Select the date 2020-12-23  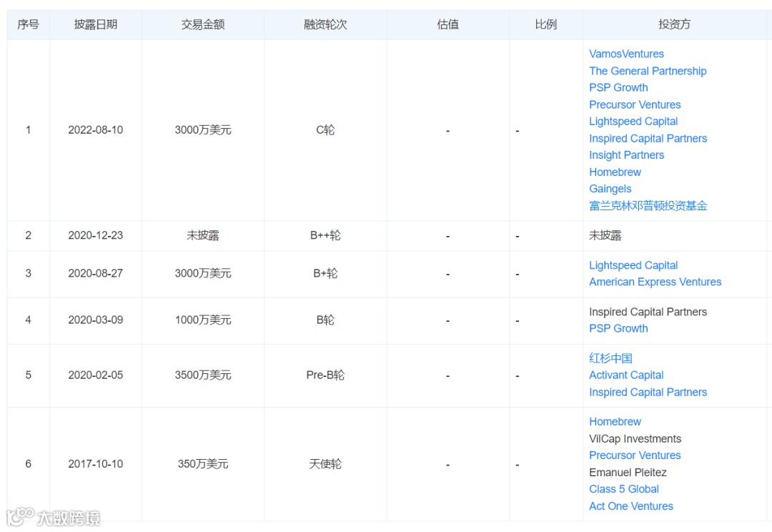tap(96, 235)
